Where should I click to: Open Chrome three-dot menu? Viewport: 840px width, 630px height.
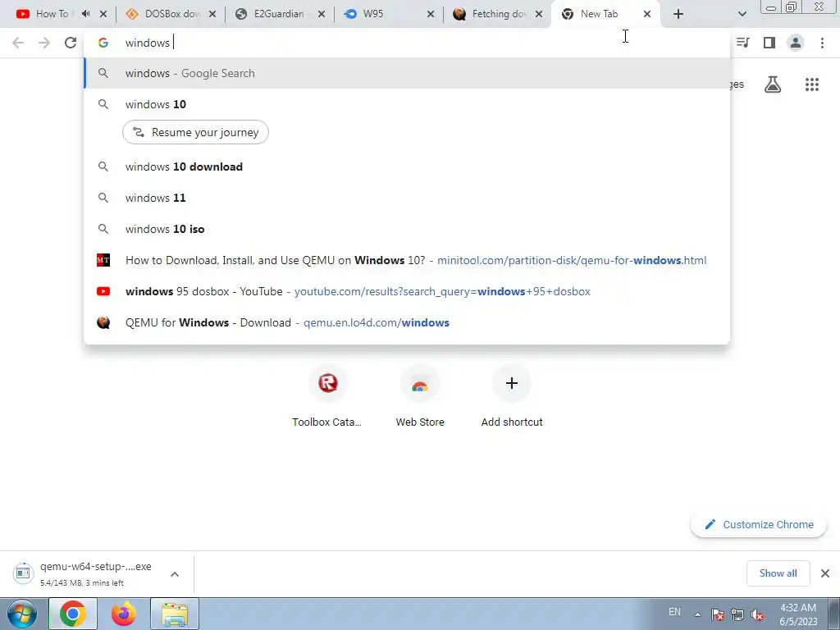click(x=822, y=43)
